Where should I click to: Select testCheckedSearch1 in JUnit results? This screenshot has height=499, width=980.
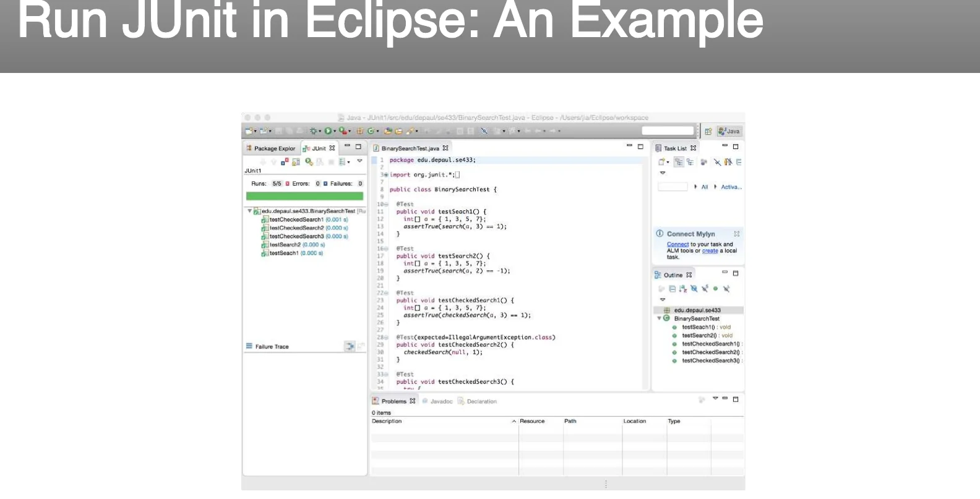(304, 220)
